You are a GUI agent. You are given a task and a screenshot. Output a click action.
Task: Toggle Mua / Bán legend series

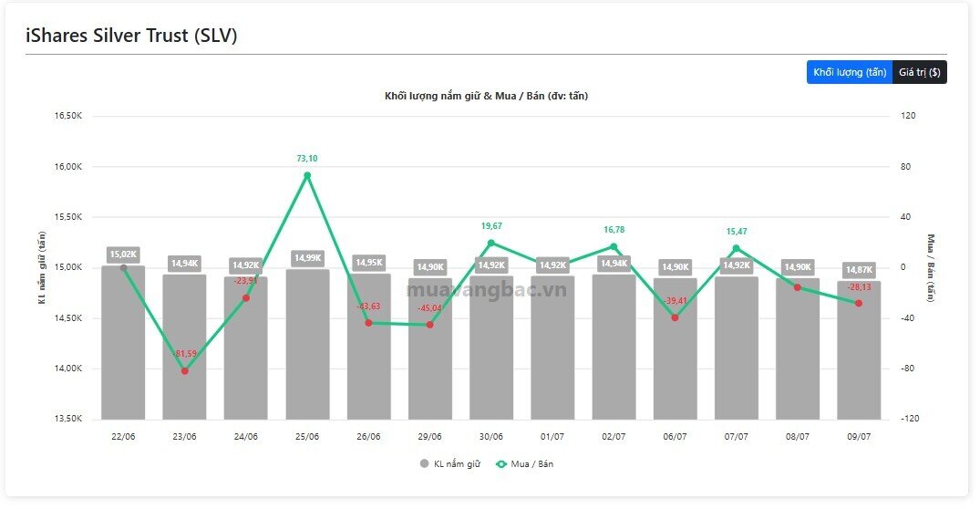(x=524, y=464)
